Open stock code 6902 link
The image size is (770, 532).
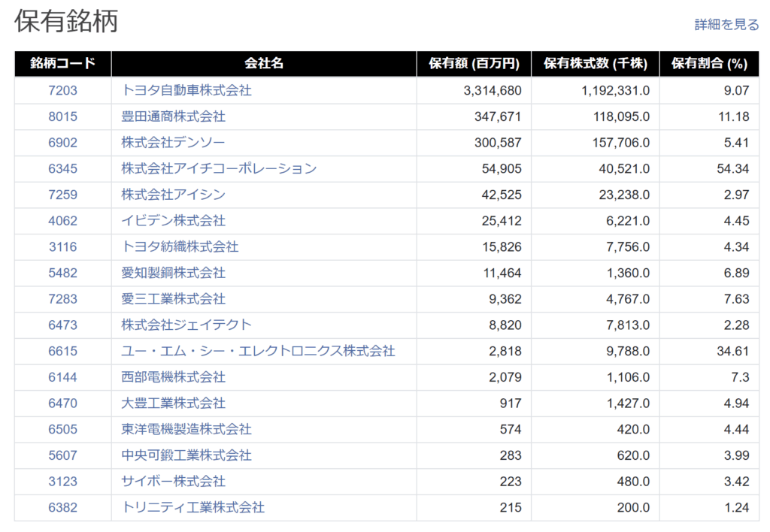point(63,142)
